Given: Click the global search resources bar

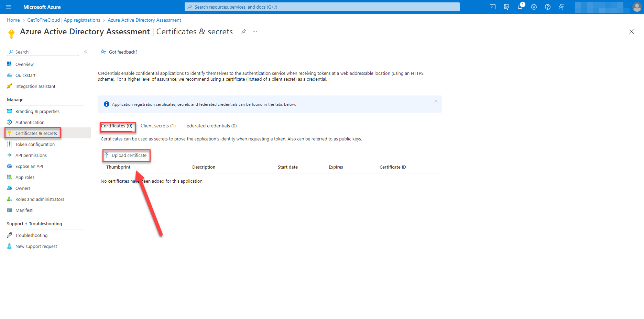Looking at the screenshot, I should tap(322, 7).
